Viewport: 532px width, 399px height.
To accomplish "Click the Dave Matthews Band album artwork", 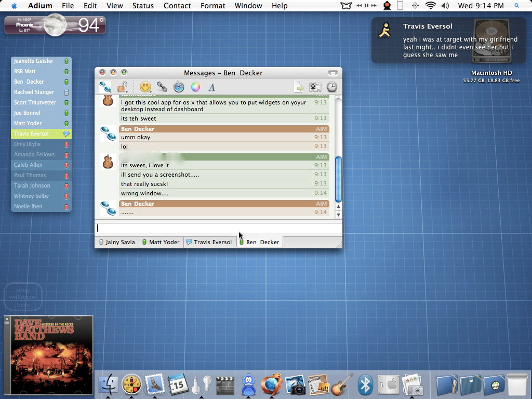I will [x=48, y=355].
